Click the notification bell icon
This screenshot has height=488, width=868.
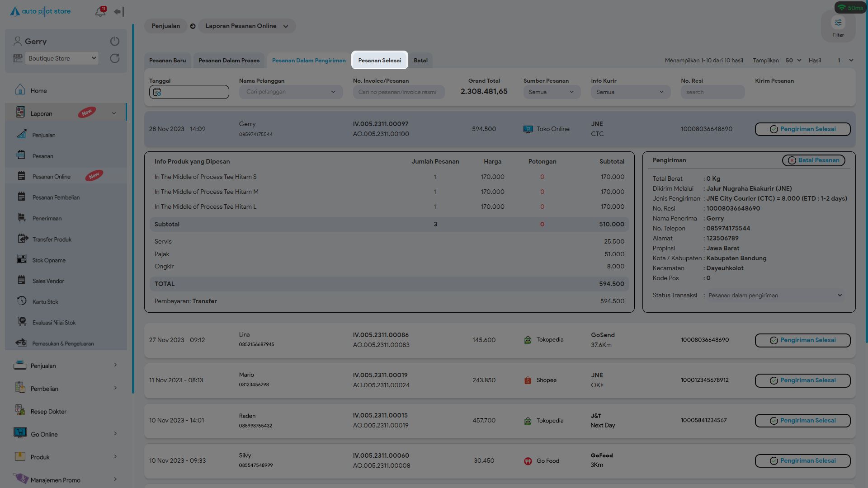pos(100,12)
